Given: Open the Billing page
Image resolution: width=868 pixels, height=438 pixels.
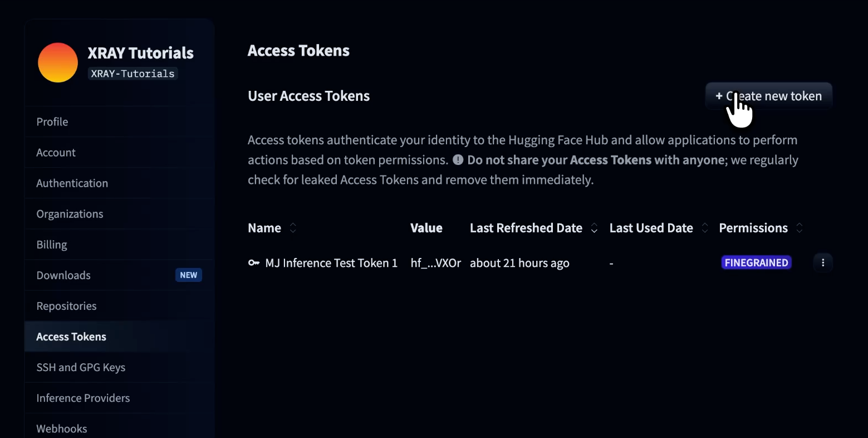Looking at the screenshot, I should tap(119, 244).
